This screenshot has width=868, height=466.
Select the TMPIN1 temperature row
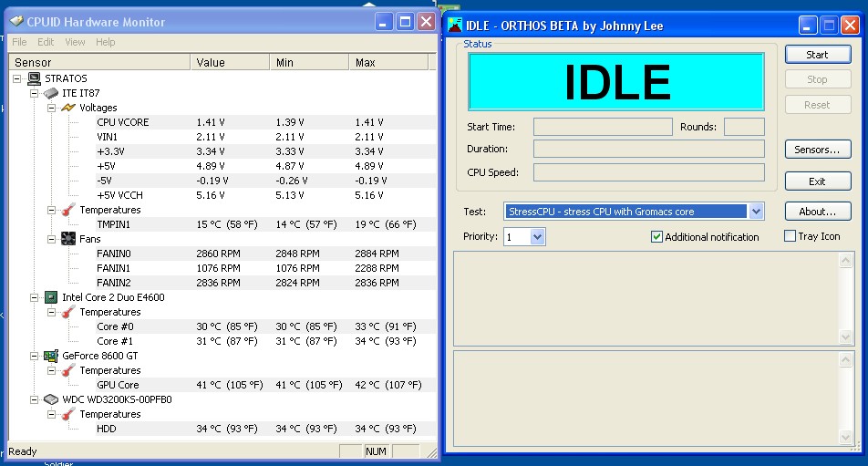[x=265, y=224]
